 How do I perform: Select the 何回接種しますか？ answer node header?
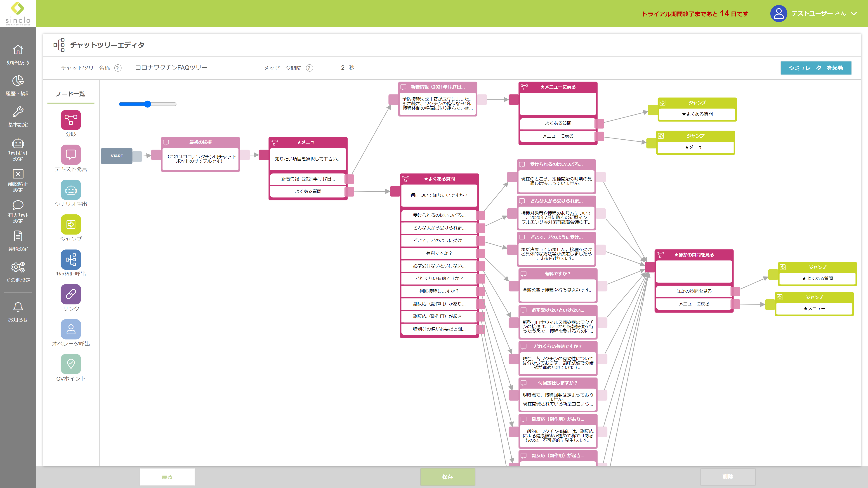coord(558,383)
